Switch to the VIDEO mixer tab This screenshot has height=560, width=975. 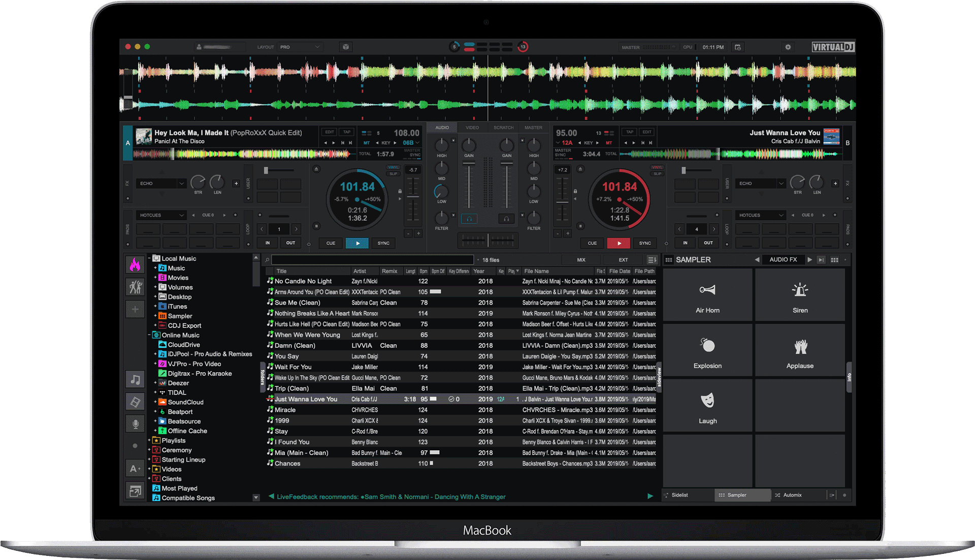pos(472,127)
